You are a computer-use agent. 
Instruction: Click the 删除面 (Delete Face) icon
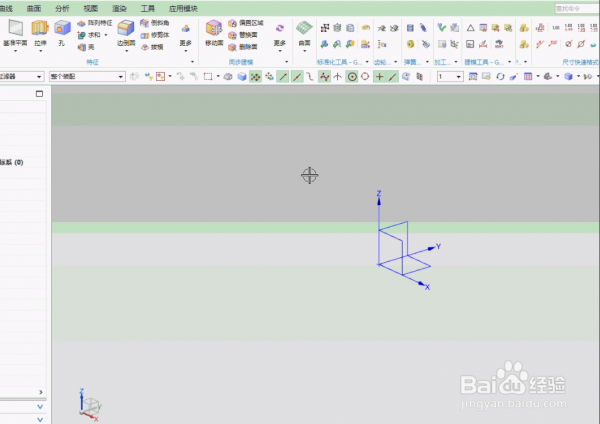[x=246, y=46]
